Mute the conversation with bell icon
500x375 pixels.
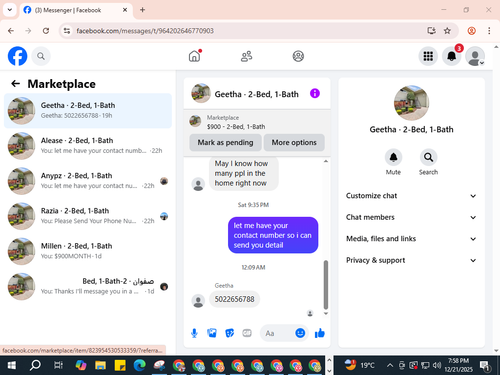[x=393, y=157]
